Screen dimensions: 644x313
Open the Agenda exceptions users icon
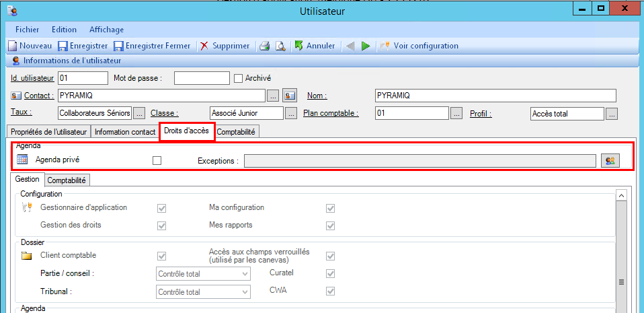(610, 160)
